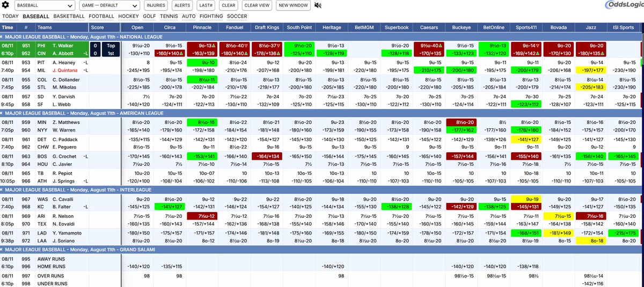Click the Open column header

pyautogui.click(x=138, y=27)
